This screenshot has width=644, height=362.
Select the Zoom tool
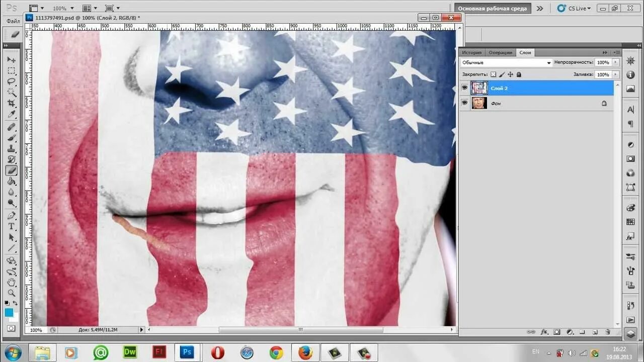pyautogui.click(x=11, y=293)
